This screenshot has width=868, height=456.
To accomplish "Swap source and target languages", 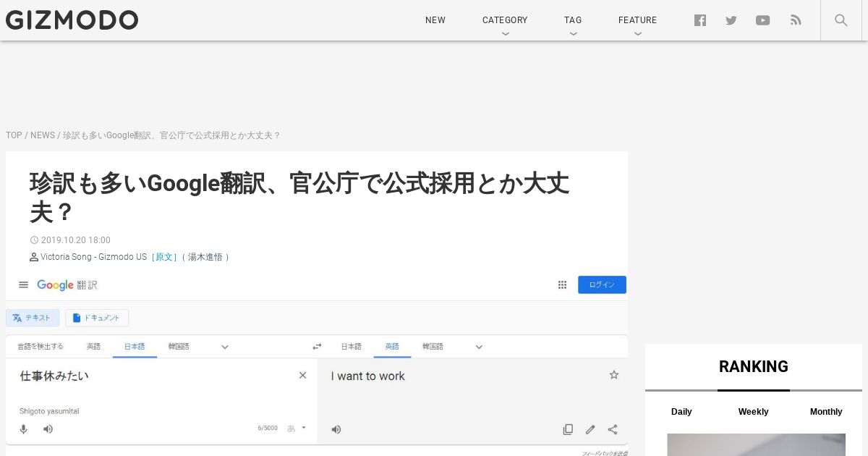I will pos(317,347).
